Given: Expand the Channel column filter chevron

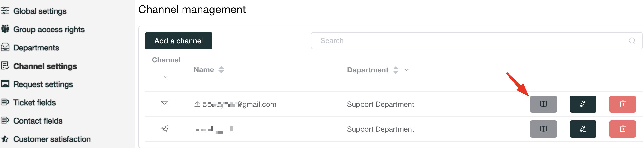Looking at the screenshot, I should coord(166,77).
